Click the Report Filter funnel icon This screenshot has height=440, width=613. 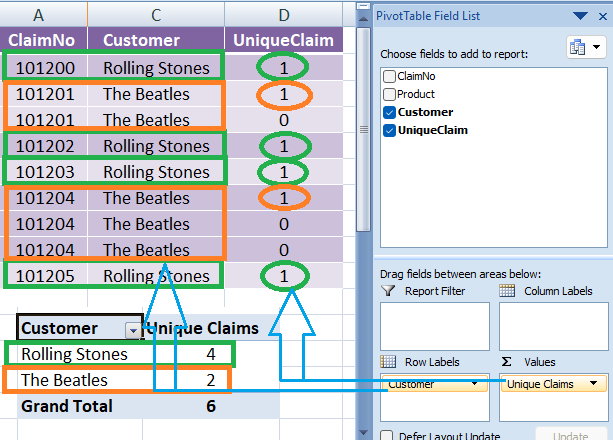click(x=389, y=291)
